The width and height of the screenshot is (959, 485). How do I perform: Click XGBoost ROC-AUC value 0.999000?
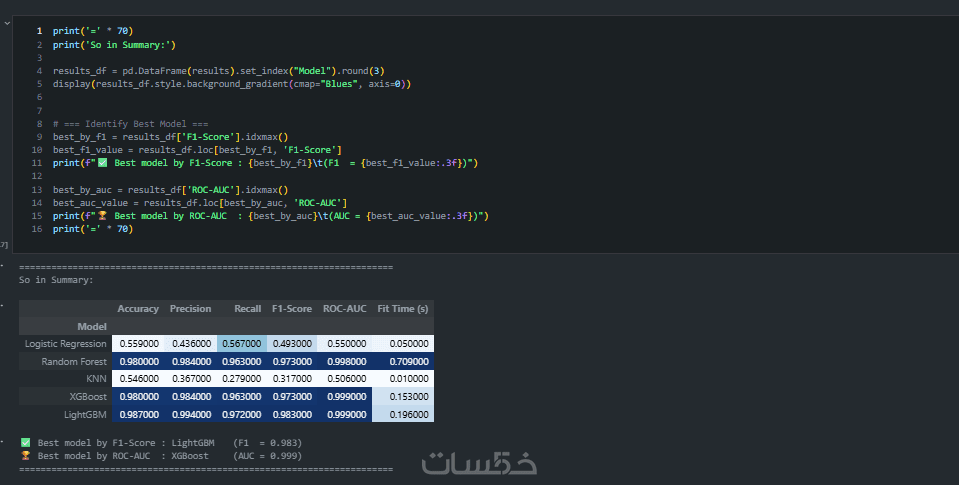click(345, 396)
